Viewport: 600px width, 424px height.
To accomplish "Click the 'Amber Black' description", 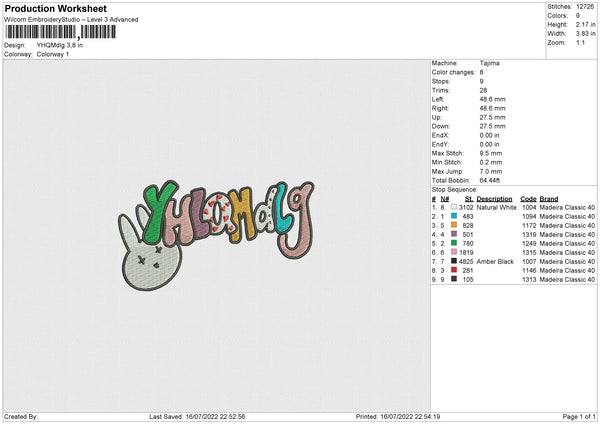I will point(495,261).
